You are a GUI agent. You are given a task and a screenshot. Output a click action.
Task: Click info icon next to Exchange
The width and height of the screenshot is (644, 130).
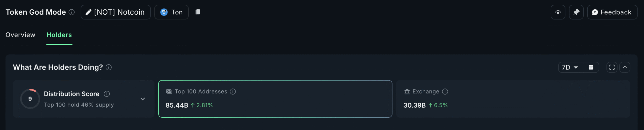[445, 91]
